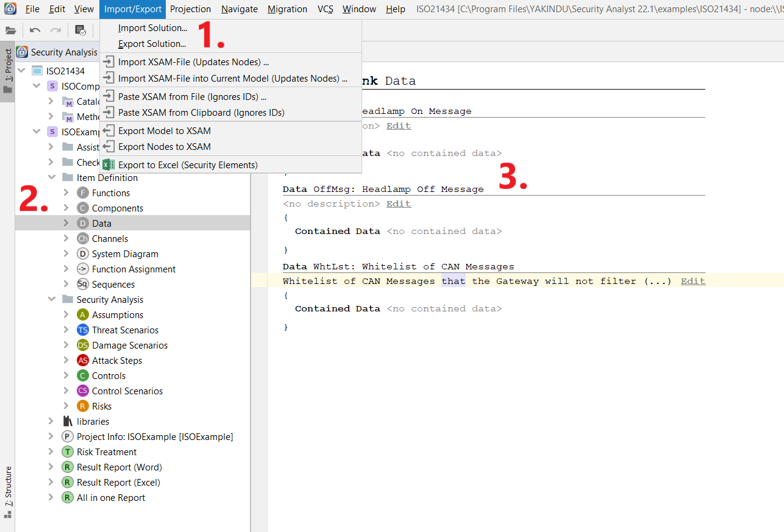This screenshot has width=784, height=532.
Task: Click Edit link under Headlamp Off Message
Action: click(399, 204)
